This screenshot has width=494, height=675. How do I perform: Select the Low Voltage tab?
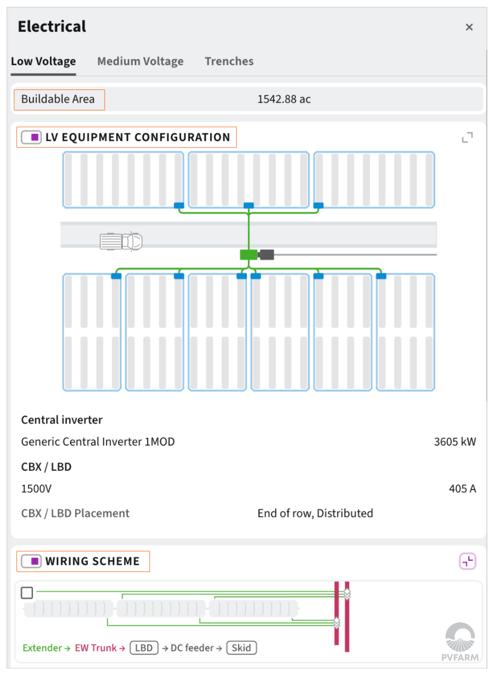(x=43, y=61)
